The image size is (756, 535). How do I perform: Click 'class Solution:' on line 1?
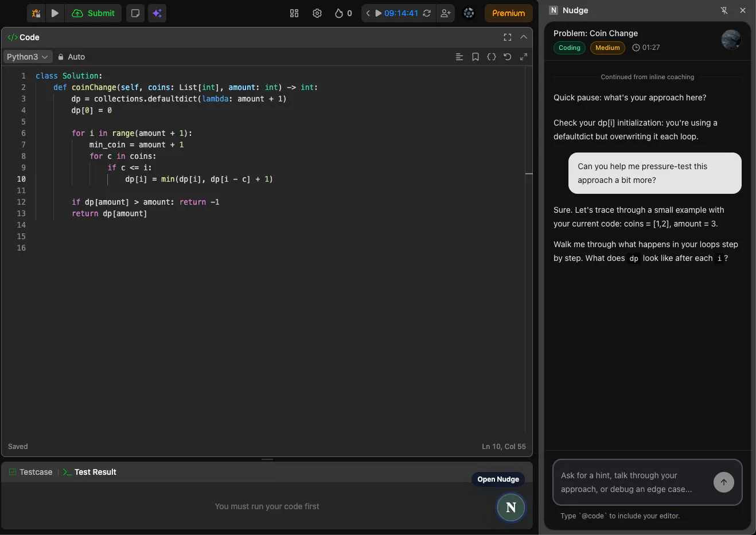click(69, 76)
